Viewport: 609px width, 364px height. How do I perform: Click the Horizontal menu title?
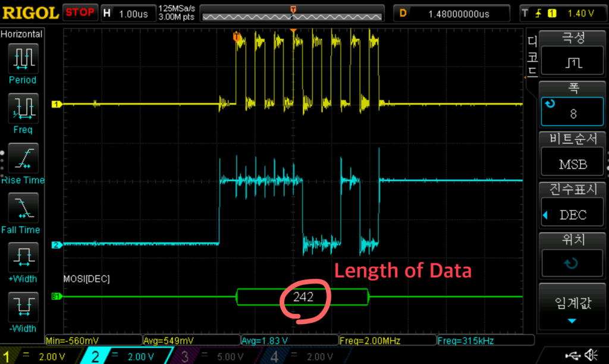tap(21, 34)
